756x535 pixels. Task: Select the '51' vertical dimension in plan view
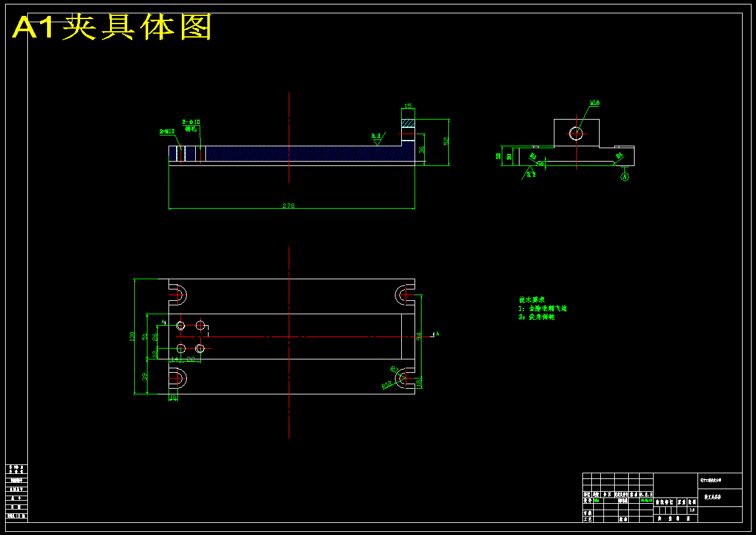click(144, 337)
